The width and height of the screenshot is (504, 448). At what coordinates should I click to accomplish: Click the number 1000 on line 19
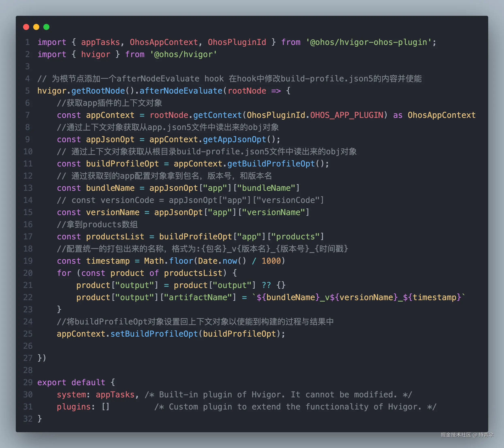(x=271, y=261)
